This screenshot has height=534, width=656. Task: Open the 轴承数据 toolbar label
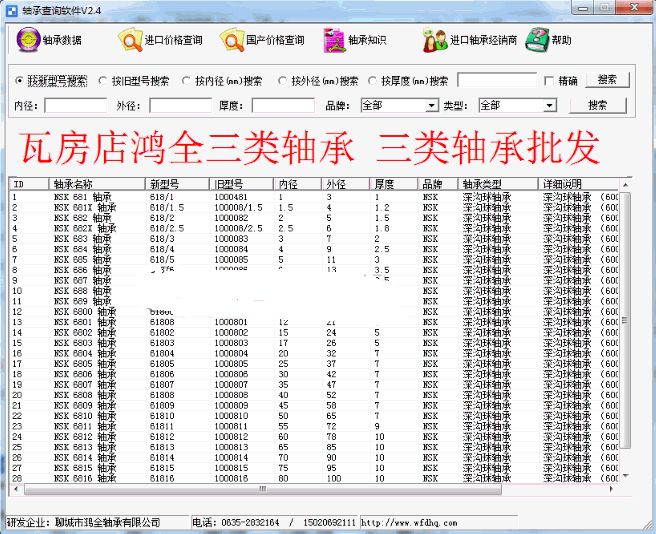(x=62, y=40)
